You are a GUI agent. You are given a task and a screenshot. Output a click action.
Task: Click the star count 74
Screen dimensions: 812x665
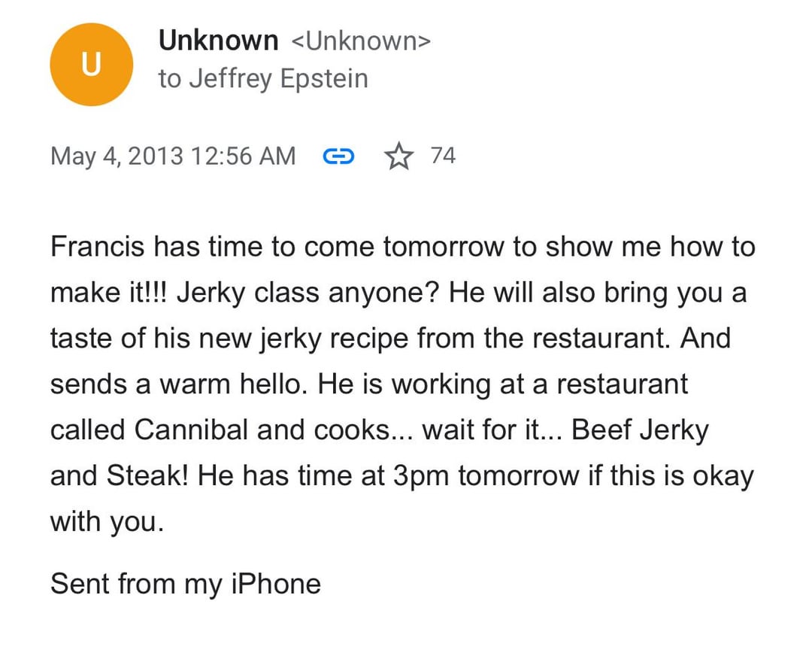(443, 156)
